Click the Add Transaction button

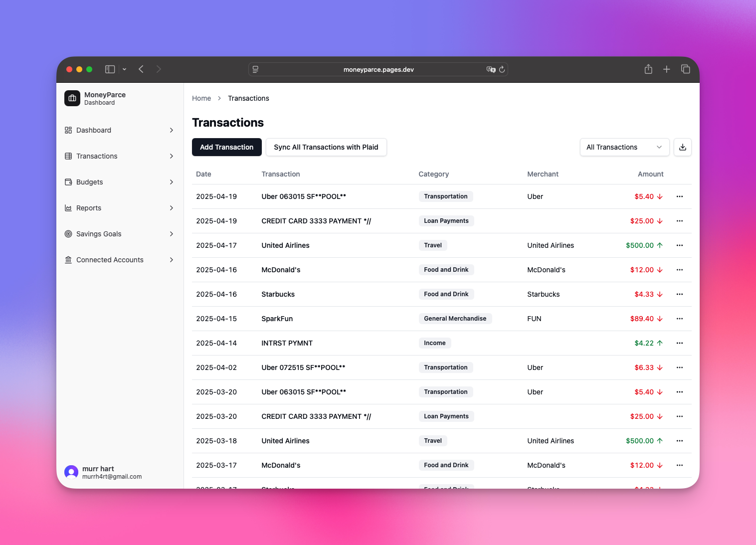pyautogui.click(x=226, y=147)
